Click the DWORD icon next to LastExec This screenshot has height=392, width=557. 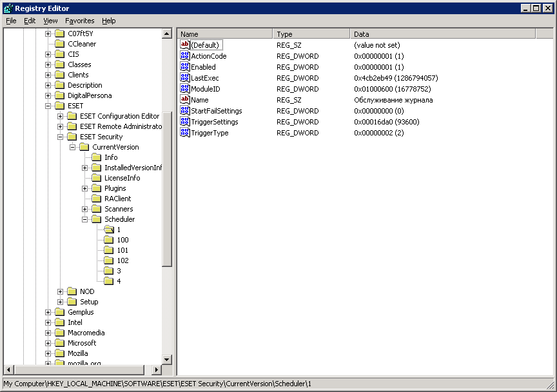pos(185,78)
